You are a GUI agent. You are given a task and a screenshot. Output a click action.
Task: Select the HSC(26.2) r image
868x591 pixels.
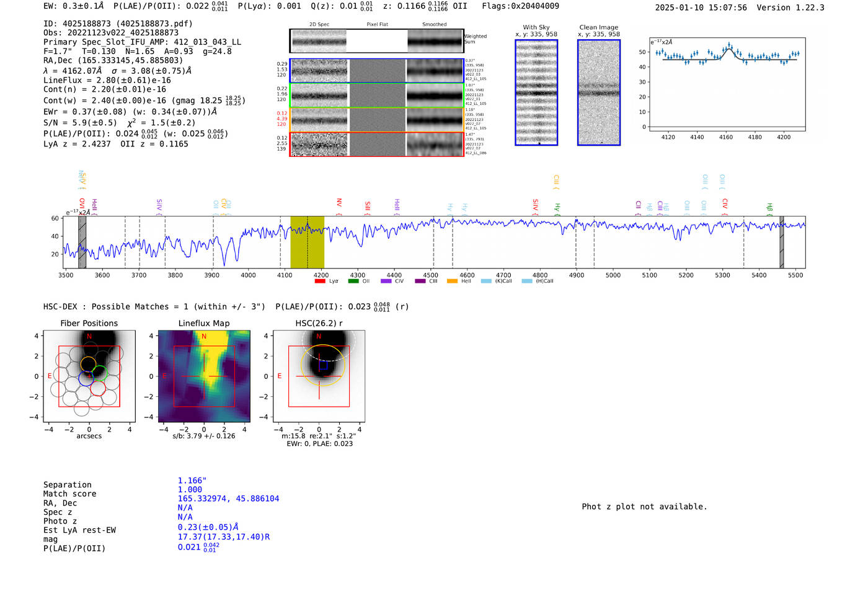319,376
